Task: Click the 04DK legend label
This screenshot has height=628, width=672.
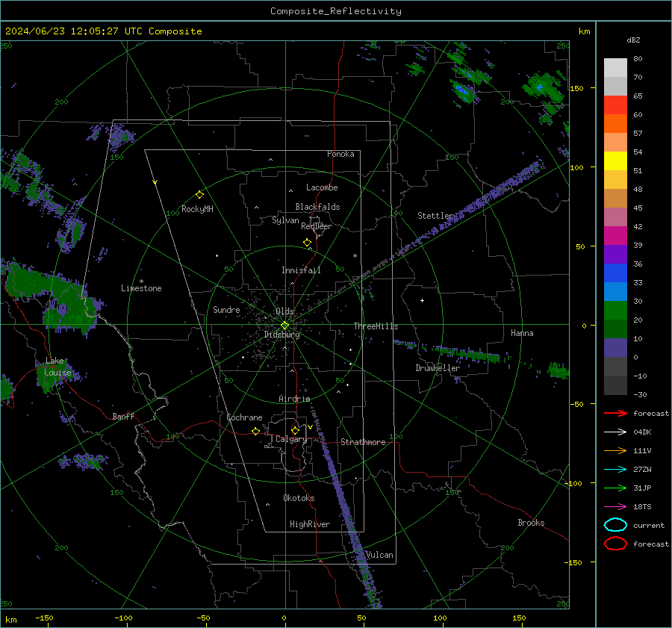Action: (642, 432)
